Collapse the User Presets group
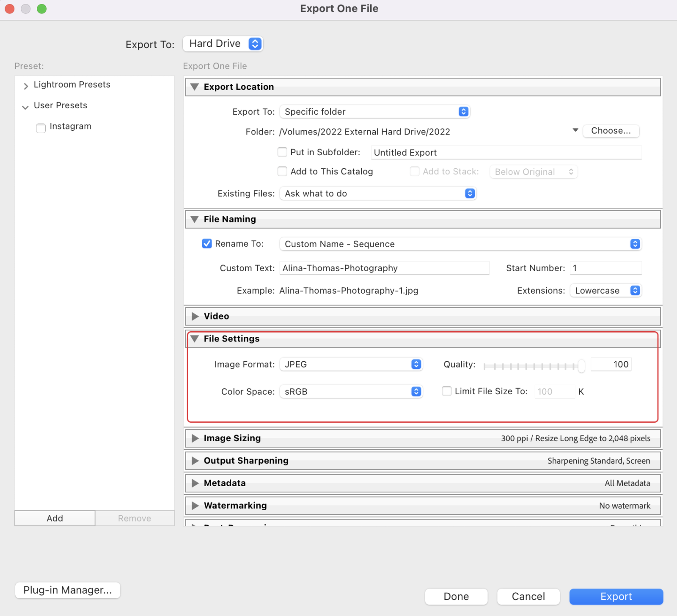This screenshot has width=677, height=616. coord(25,107)
